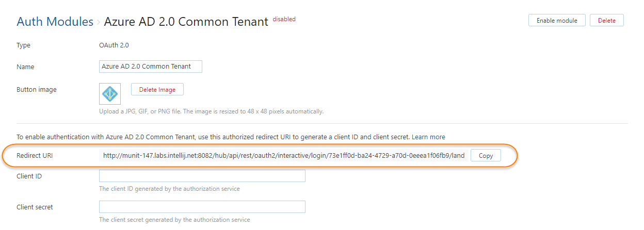Click the Client ID label

(29, 176)
